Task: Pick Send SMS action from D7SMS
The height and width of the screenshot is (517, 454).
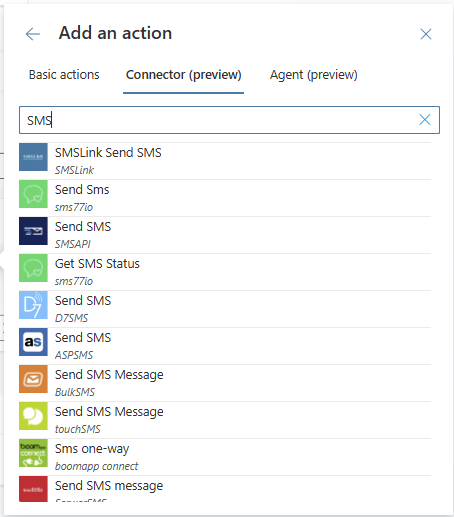Action: (225, 309)
